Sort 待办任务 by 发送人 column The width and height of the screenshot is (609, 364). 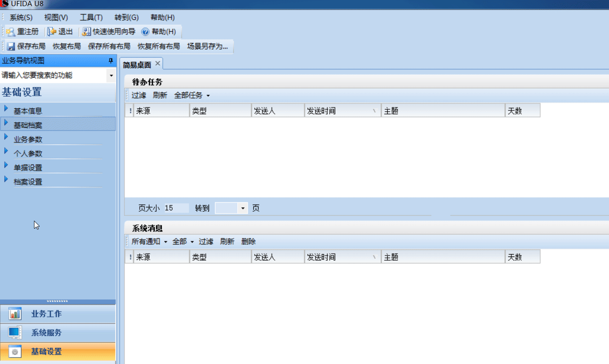(x=278, y=111)
